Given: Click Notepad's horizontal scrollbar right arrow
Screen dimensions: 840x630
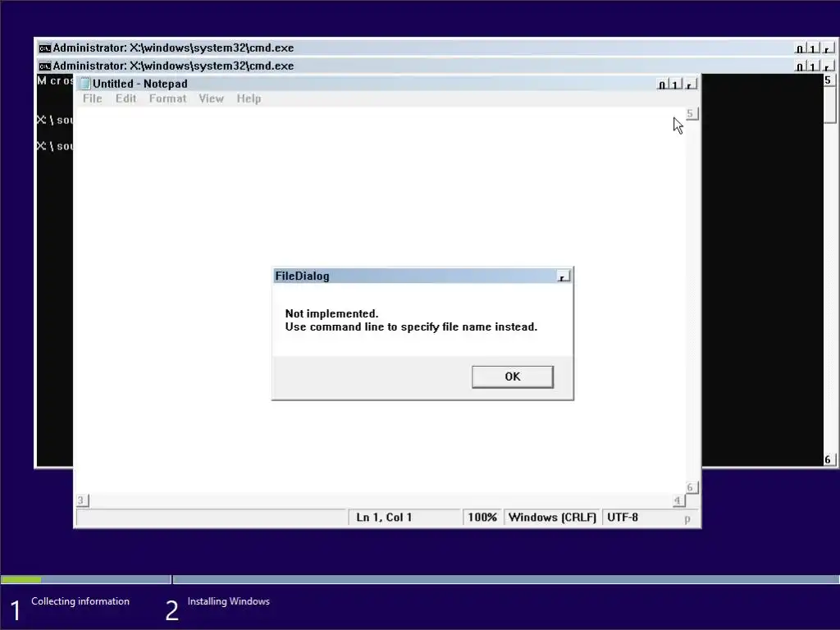Looking at the screenshot, I should pyautogui.click(x=678, y=500).
